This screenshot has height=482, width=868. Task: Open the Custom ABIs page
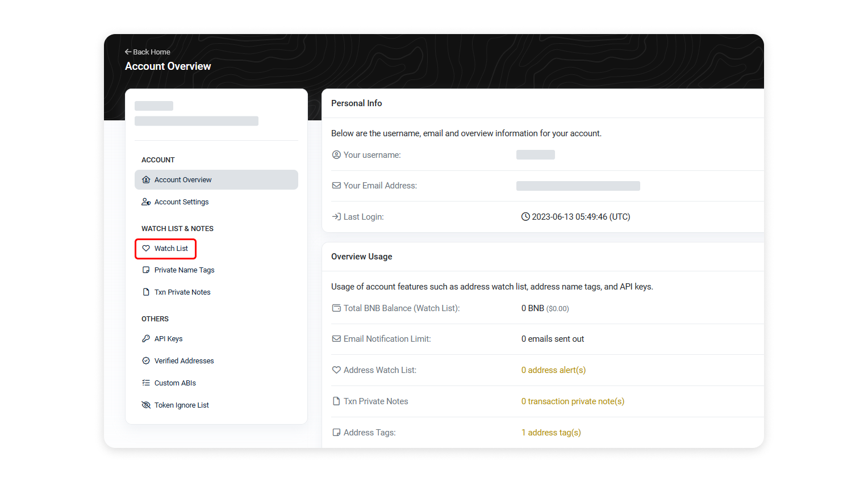tap(216, 383)
